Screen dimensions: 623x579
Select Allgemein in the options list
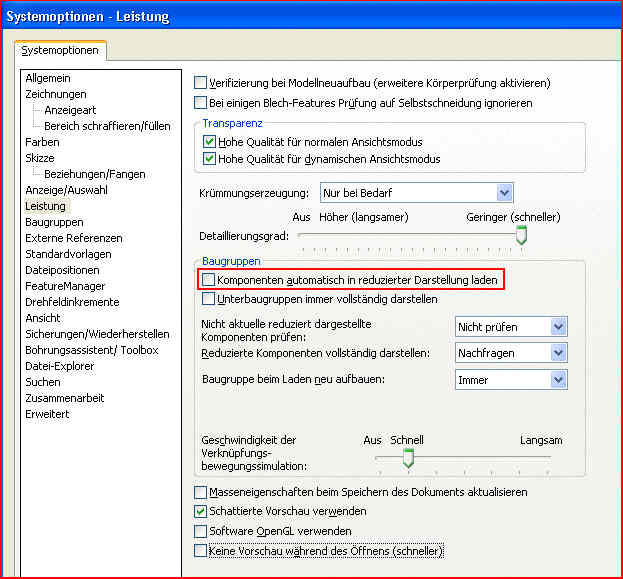[x=48, y=78]
